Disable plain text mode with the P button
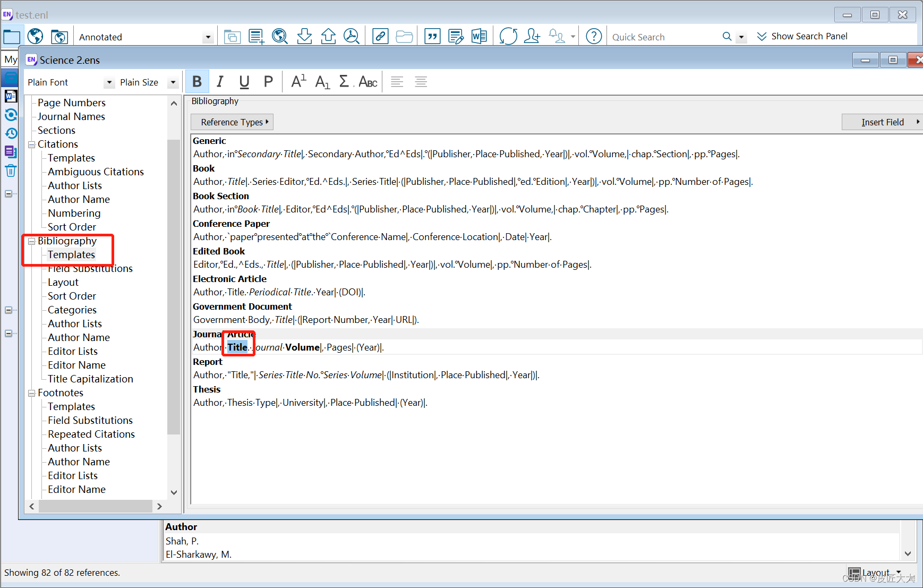Screen dimensions: 923x588 click(x=268, y=81)
